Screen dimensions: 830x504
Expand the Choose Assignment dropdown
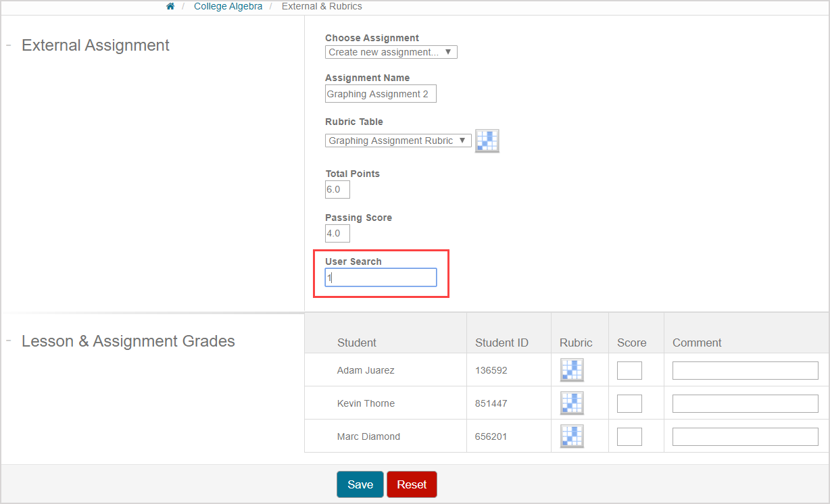[391, 52]
